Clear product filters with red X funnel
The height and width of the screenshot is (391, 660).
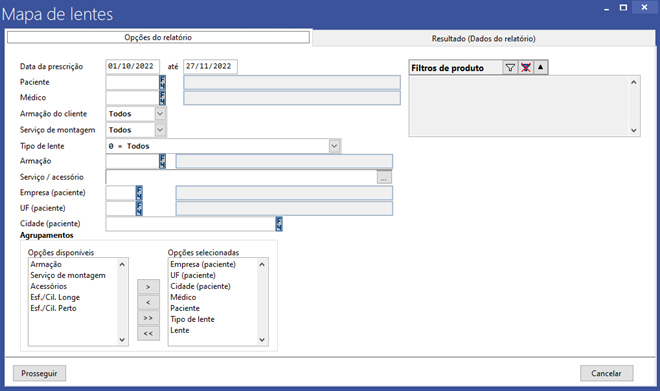(x=525, y=68)
